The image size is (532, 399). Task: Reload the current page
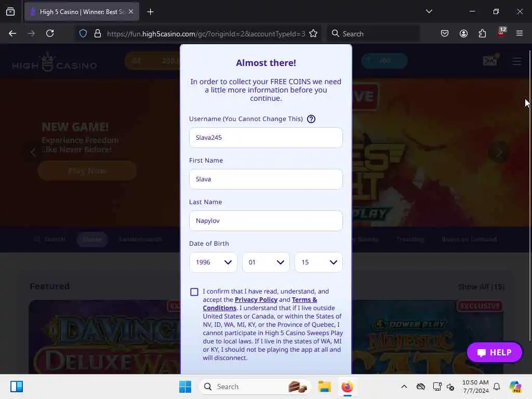50,33
